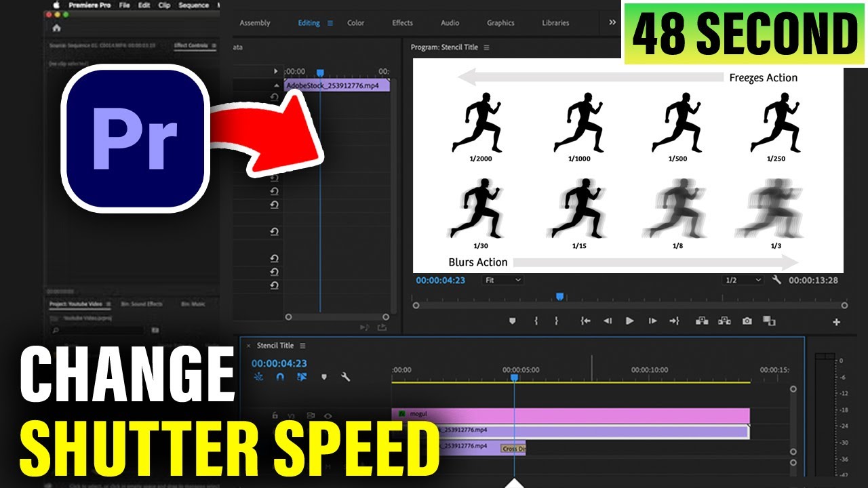Jump to the Out point
868x488 pixels.
pyautogui.click(x=674, y=321)
